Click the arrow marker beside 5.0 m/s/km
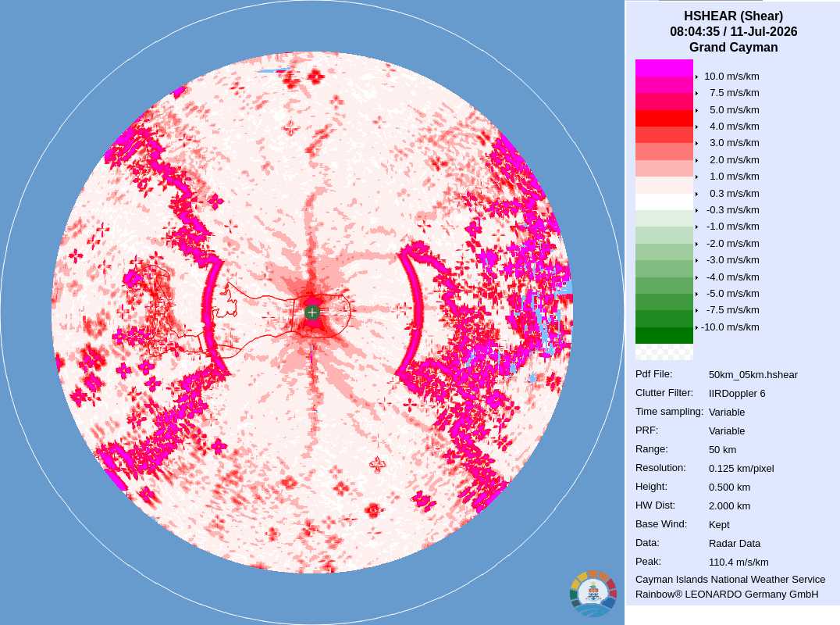Image resolution: width=840 pixels, height=625 pixels. [696, 110]
